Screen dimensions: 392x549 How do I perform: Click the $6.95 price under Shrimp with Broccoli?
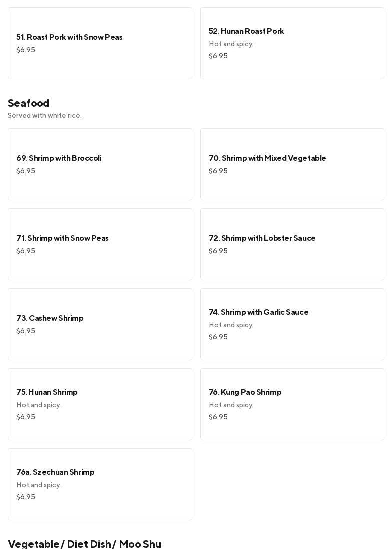coord(26,171)
